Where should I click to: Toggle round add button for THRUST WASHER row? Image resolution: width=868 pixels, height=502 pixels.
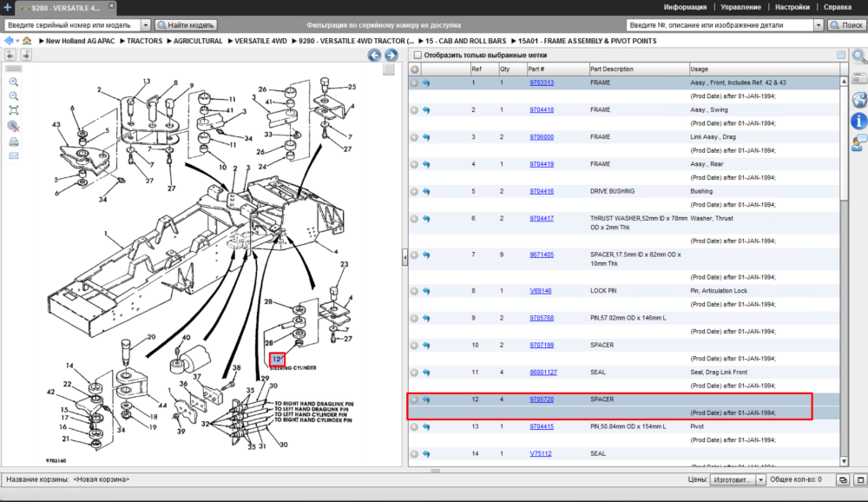414,218
